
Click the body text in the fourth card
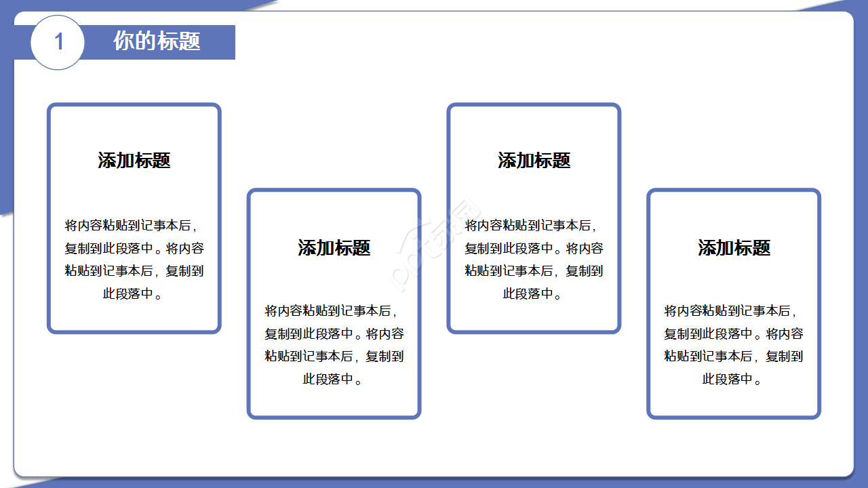tap(733, 346)
